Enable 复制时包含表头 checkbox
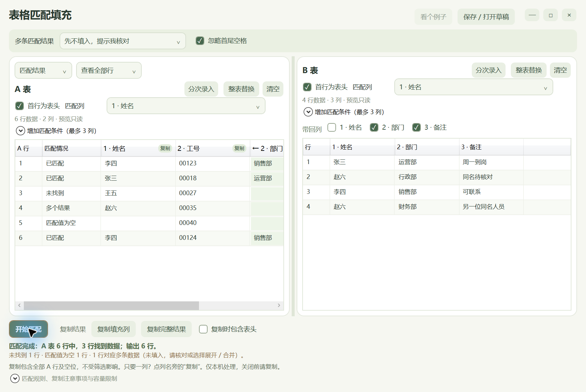This screenshot has width=586, height=392. [x=203, y=329]
